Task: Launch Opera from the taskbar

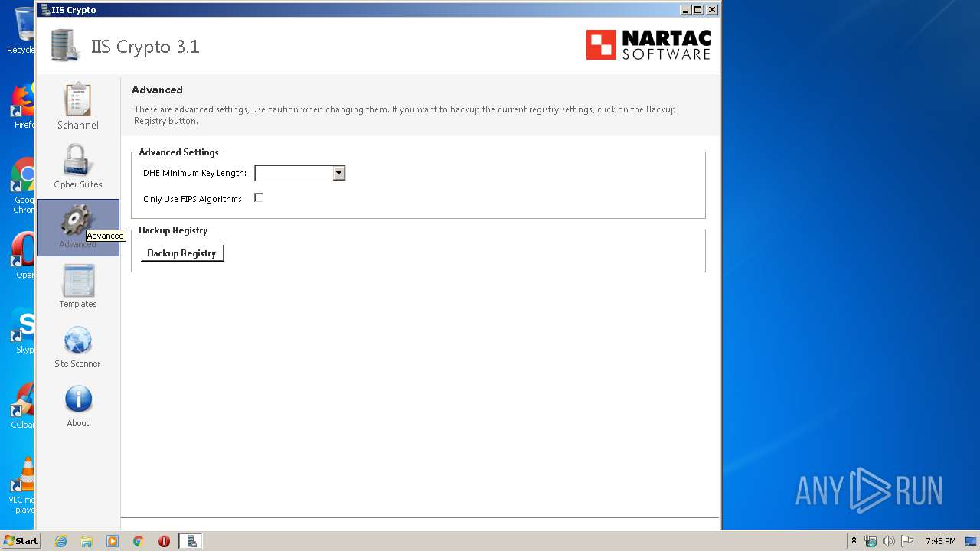Action: coord(164,541)
